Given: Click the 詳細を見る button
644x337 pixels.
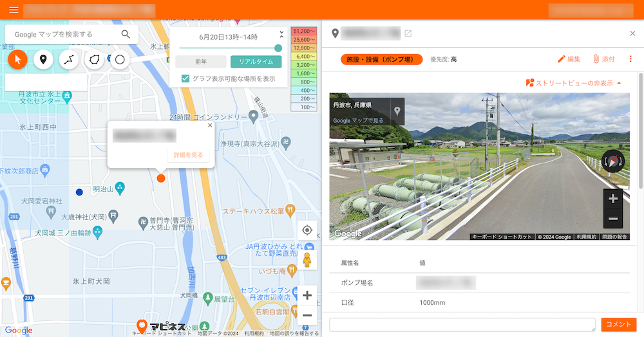Looking at the screenshot, I should click(x=188, y=155).
